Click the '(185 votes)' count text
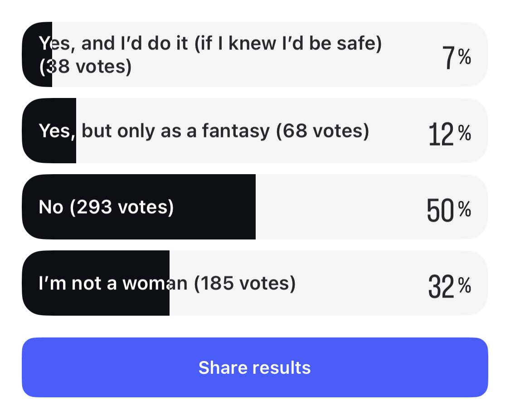Screen dimensions: 510x420 click(x=245, y=283)
